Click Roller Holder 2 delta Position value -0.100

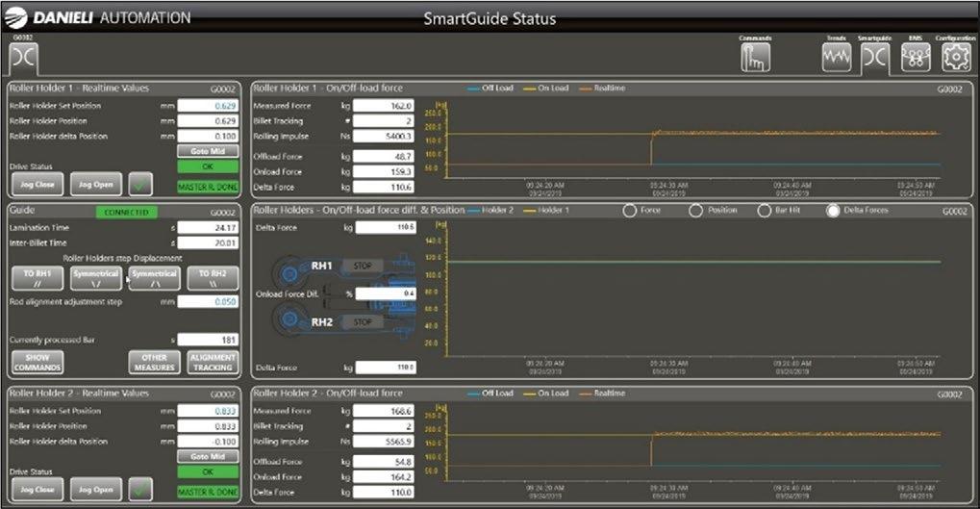point(208,441)
